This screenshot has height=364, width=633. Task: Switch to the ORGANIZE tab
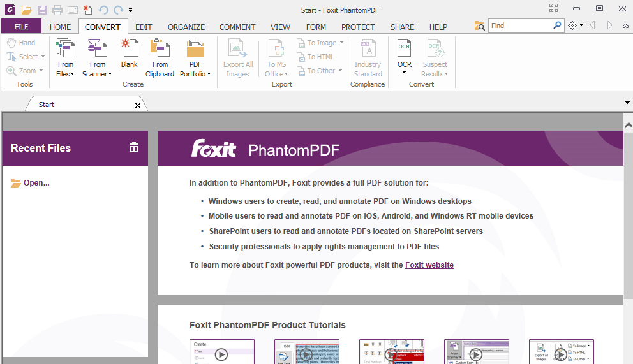[186, 27]
